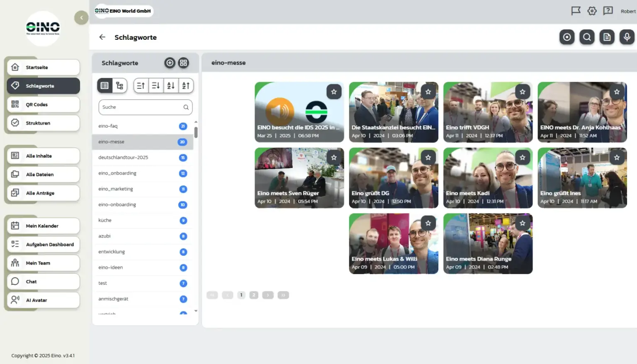
Task: Click the tag list scrollbar
Action: pyautogui.click(x=196, y=133)
